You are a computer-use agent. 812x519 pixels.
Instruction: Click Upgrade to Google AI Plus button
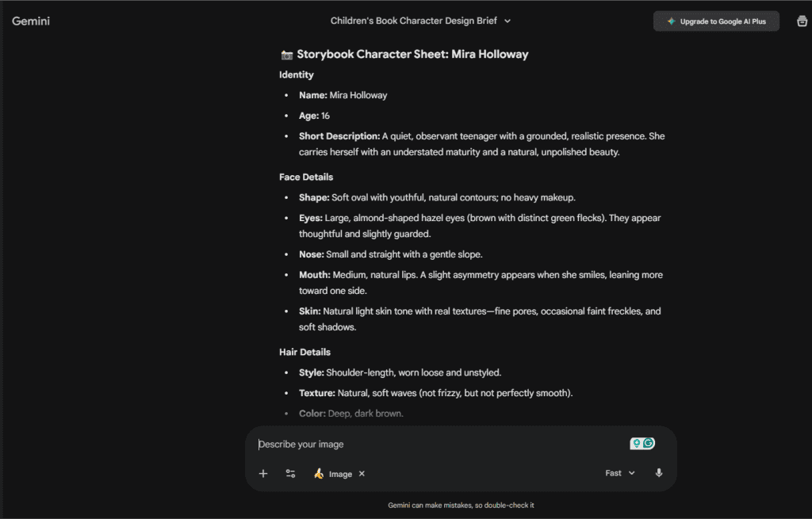716,21
